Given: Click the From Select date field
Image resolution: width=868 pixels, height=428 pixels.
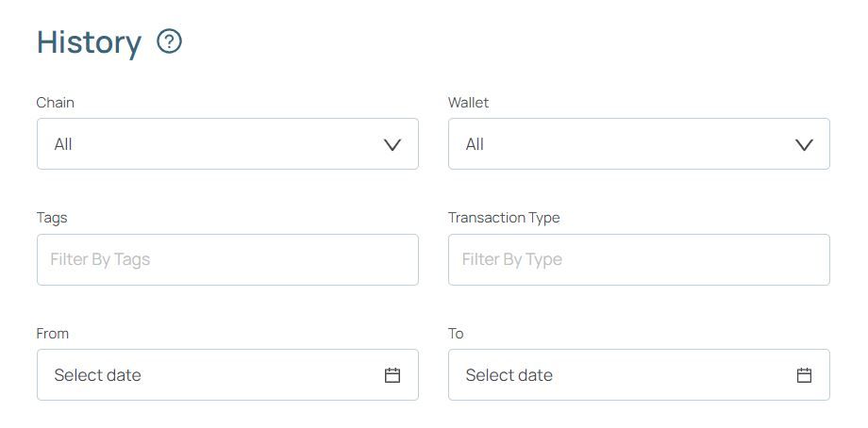Looking at the screenshot, I should pos(208,375).
